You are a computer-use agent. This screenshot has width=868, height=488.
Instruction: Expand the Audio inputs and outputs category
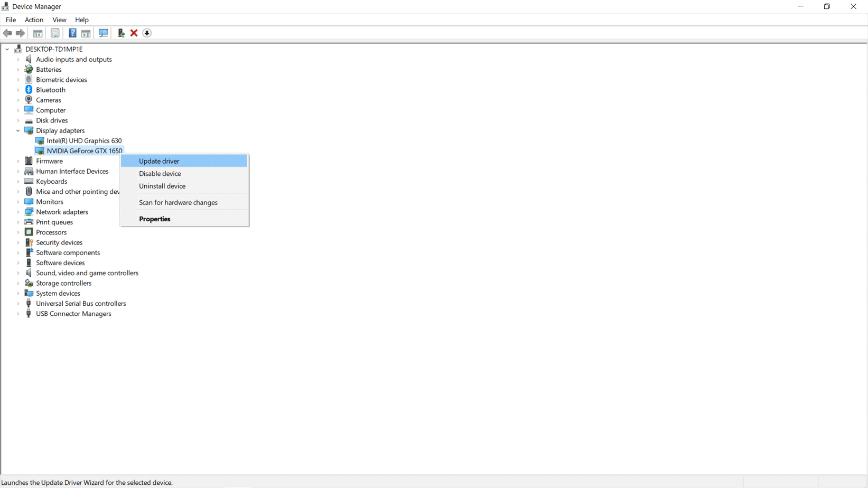[18, 59]
